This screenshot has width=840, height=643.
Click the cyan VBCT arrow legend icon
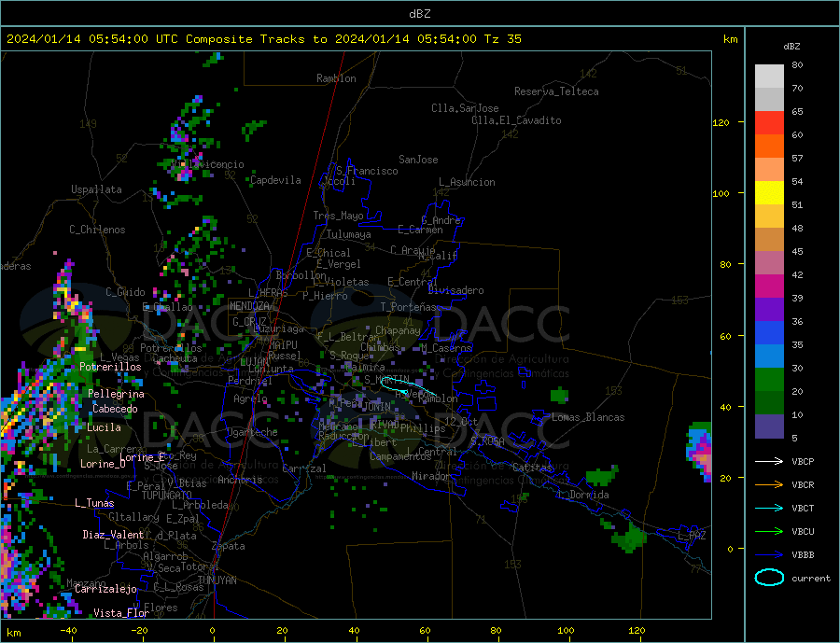[769, 508]
